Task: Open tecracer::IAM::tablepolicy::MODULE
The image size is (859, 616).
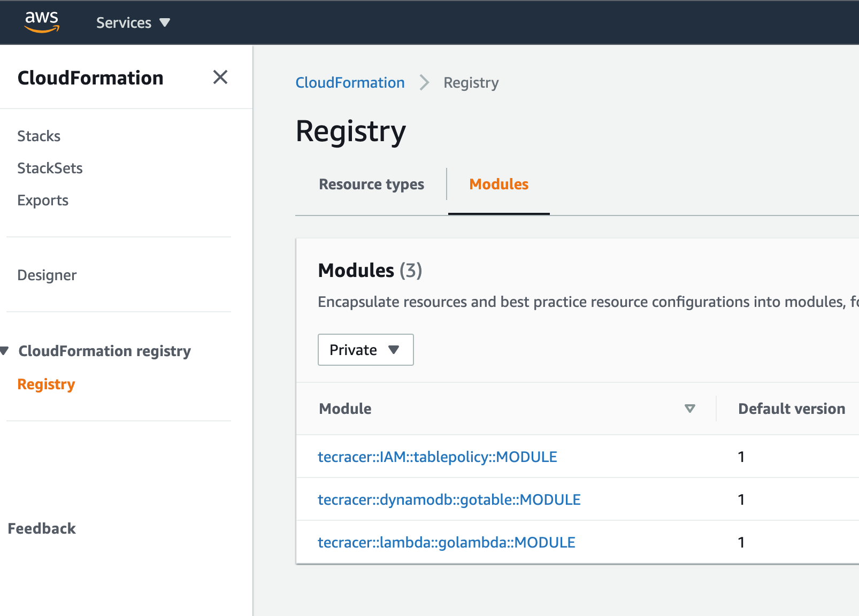Action: click(437, 457)
